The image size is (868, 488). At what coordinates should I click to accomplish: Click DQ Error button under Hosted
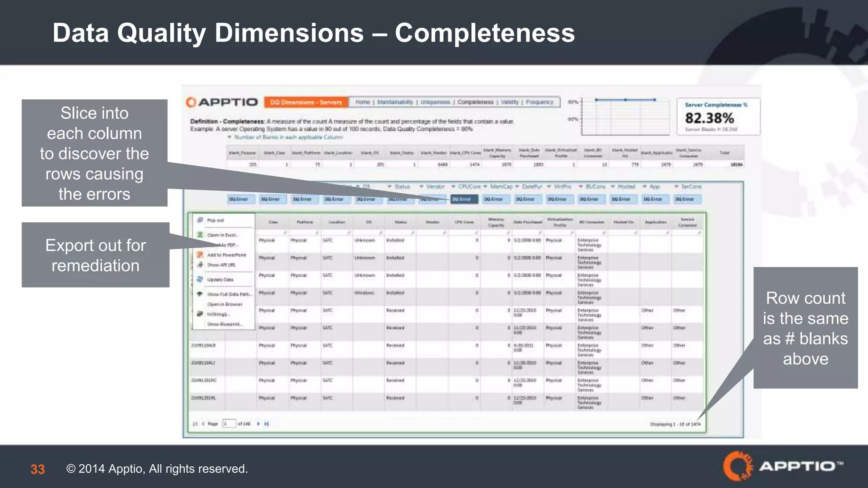pyautogui.click(x=623, y=199)
